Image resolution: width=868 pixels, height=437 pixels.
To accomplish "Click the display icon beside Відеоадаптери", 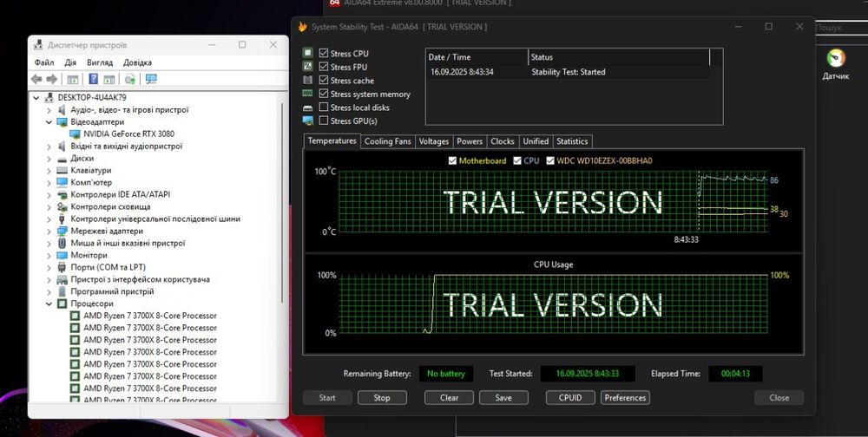I will [62, 121].
